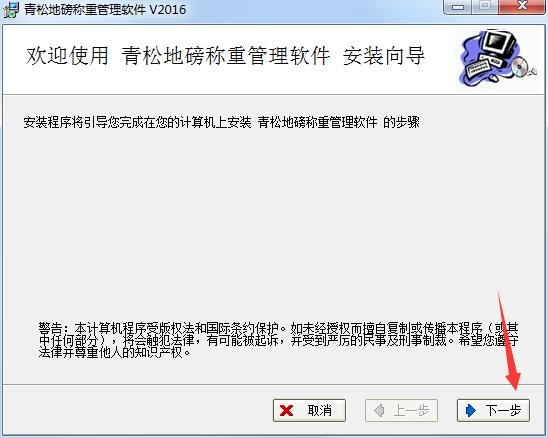Minimize the installer window

[457, 7]
